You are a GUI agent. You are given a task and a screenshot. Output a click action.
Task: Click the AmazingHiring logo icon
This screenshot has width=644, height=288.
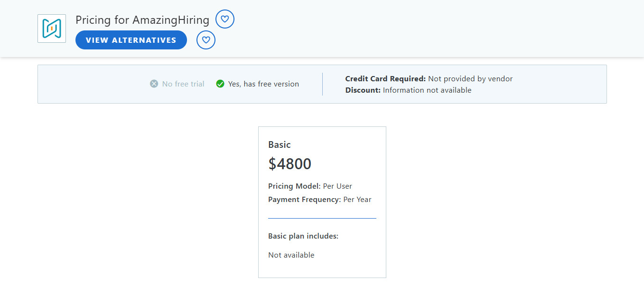click(51, 28)
